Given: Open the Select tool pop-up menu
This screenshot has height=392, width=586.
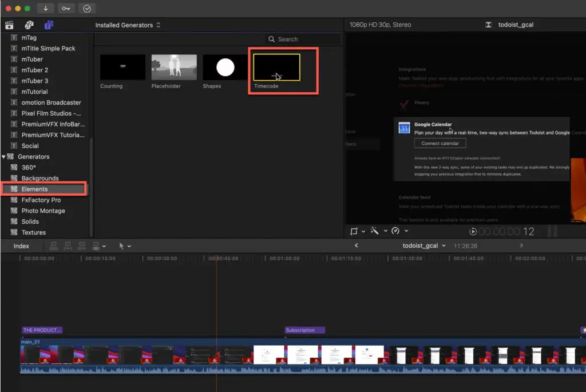Looking at the screenshot, I should tap(125, 246).
